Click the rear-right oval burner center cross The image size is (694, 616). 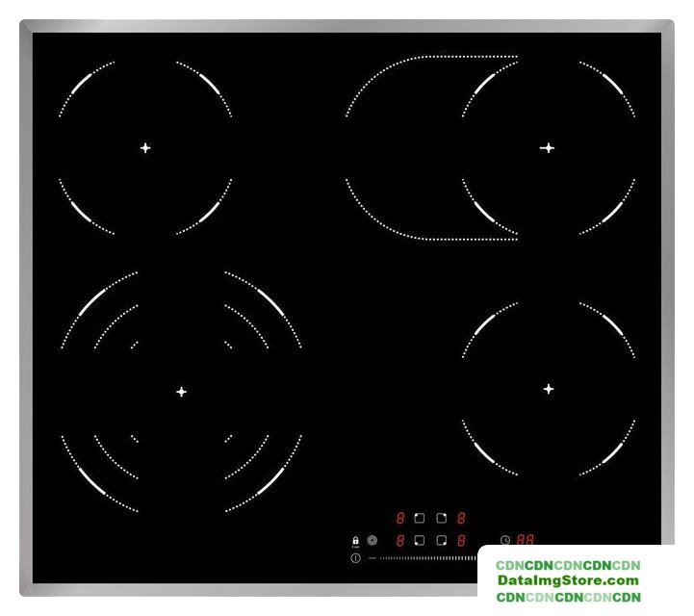548,147
